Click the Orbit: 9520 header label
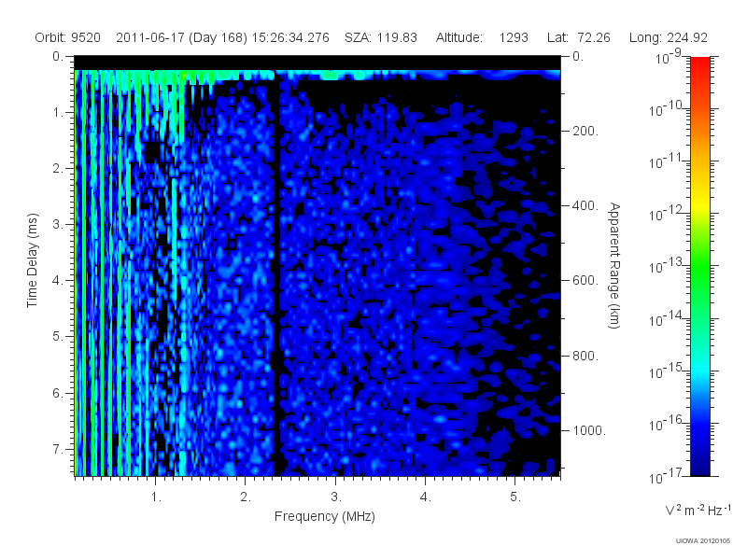This screenshot has height=560, width=747. click(x=67, y=37)
